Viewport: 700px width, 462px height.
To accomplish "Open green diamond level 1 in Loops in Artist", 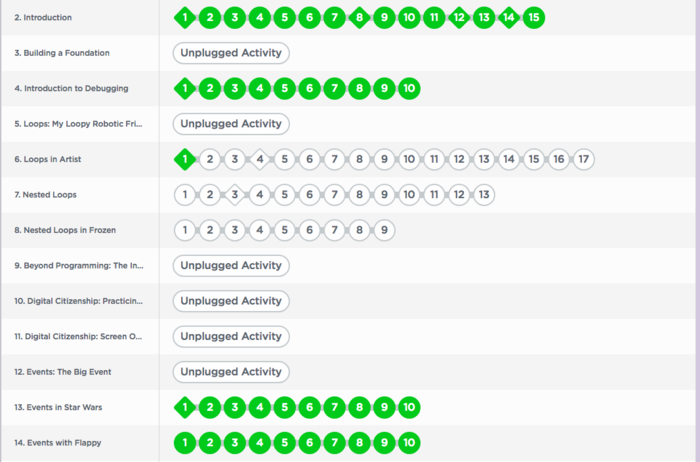I will 184,159.
